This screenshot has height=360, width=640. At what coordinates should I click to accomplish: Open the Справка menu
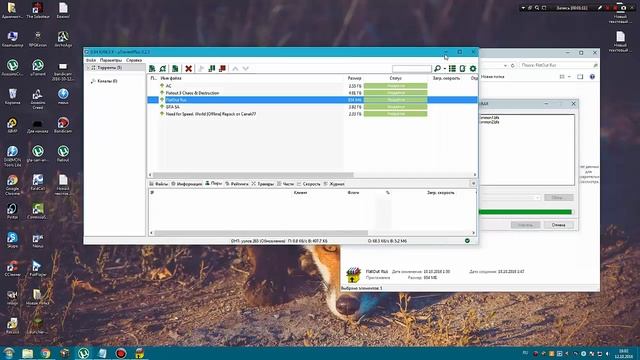[134, 60]
